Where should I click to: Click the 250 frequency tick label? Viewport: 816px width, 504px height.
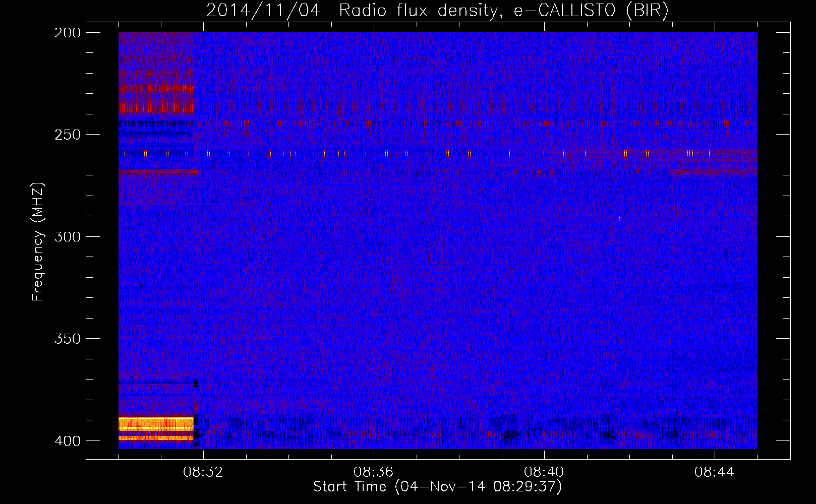68,135
